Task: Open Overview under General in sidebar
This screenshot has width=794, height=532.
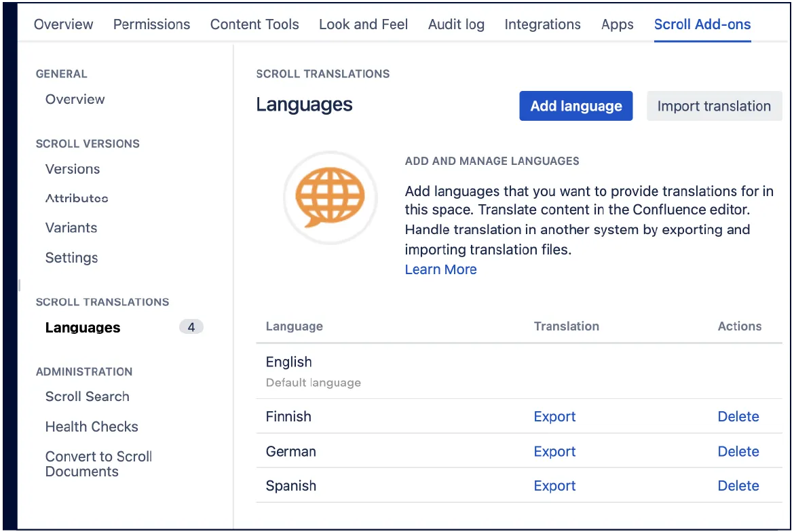Action: click(x=75, y=99)
